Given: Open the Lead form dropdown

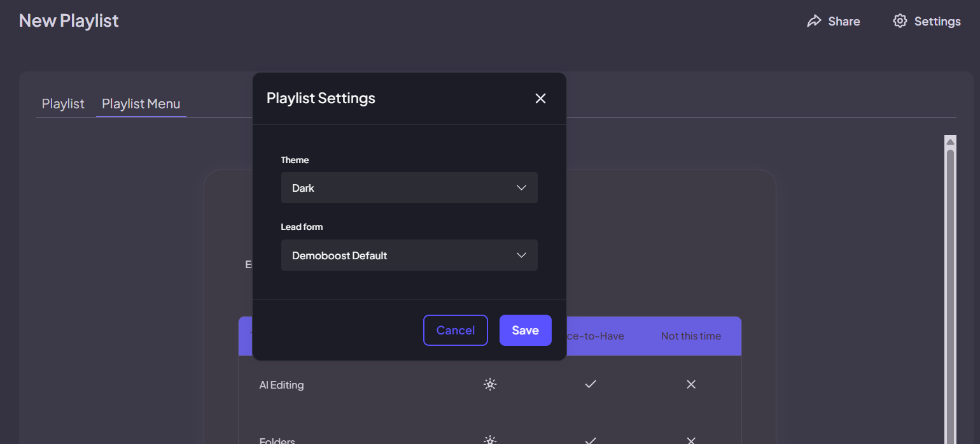Looking at the screenshot, I should pyautogui.click(x=409, y=255).
